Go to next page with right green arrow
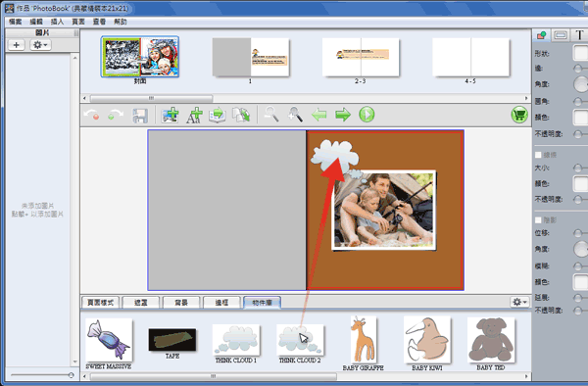The width and height of the screenshot is (588, 386). [x=343, y=115]
